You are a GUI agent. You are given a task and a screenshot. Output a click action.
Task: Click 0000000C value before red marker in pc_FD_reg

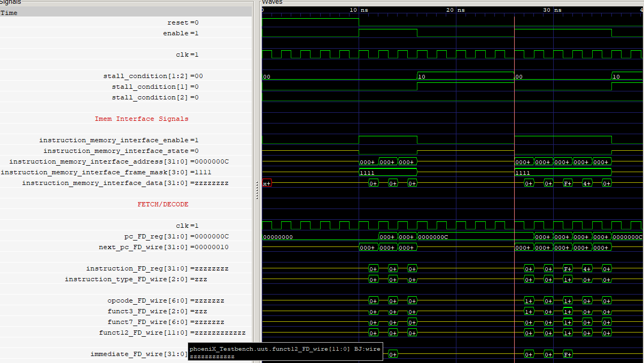[433, 237]
